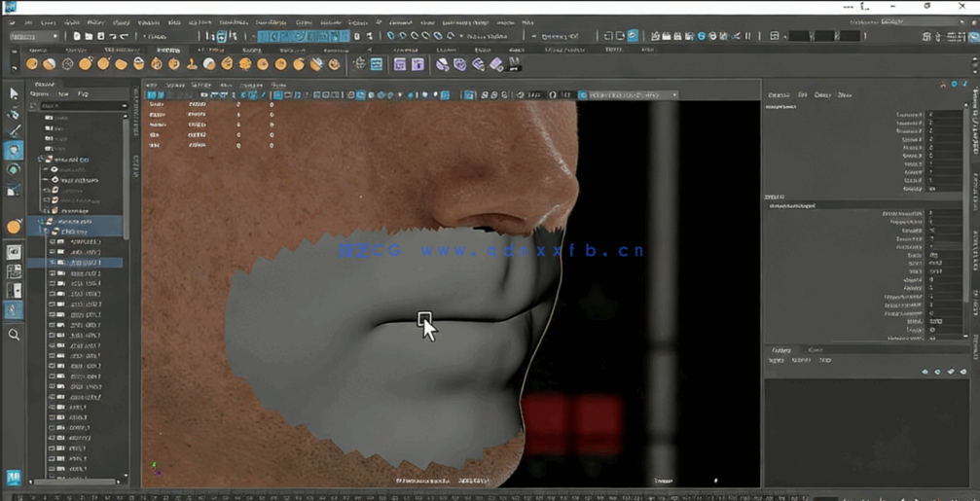
Task: Switch to the Anim tab in layer editor
Action: [x=816, y=350]
